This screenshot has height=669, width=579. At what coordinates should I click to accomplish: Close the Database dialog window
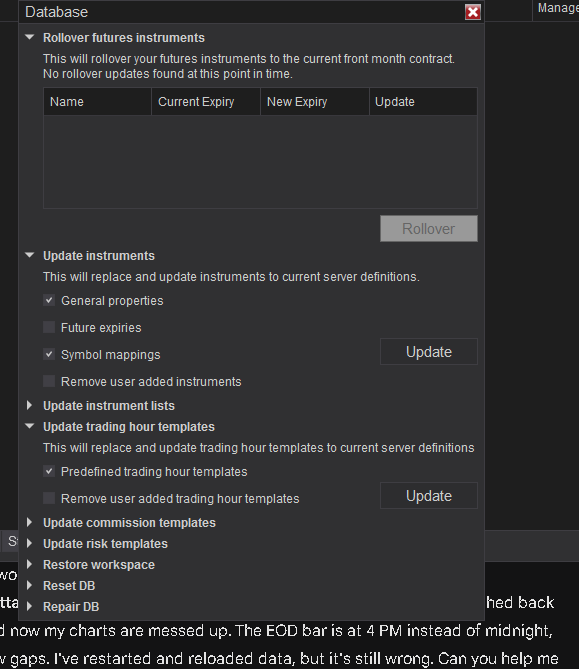click(473, 12)
